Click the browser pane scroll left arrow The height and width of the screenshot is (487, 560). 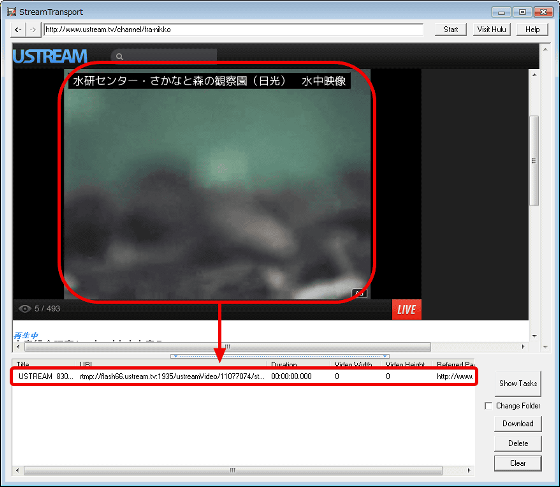[x=18, y=346]
